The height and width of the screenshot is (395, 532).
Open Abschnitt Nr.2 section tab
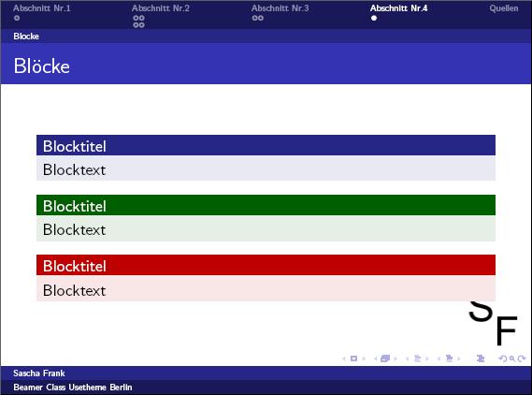click(x=161, y=8)
